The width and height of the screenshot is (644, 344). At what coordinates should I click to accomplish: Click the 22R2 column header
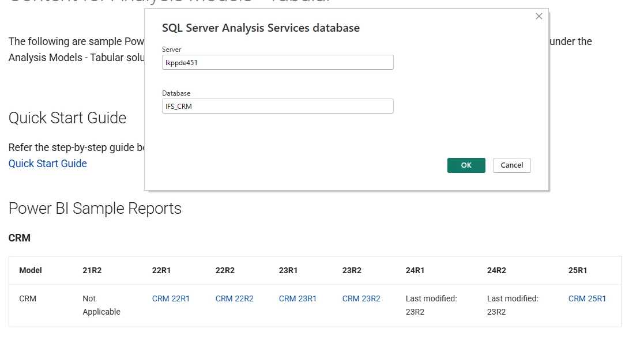pyautogui.click(x=225, y=270)
